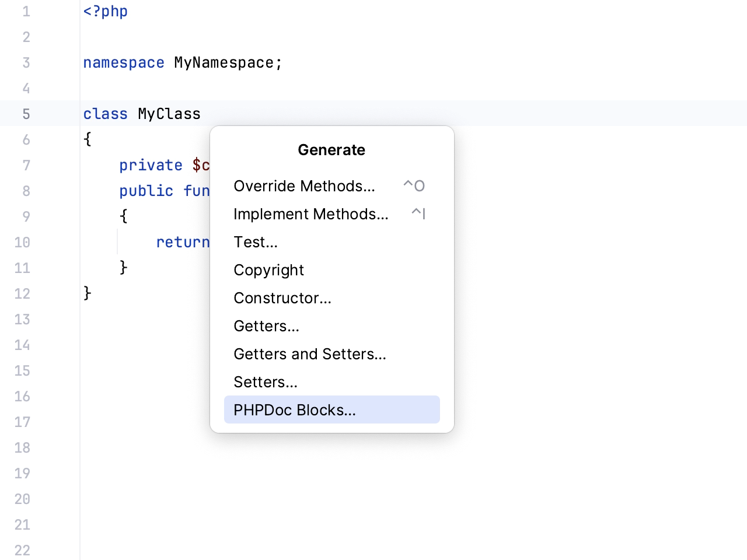Choose Constructor in the Generate popup
Screen dimensions: 747x560
point(282,298)
